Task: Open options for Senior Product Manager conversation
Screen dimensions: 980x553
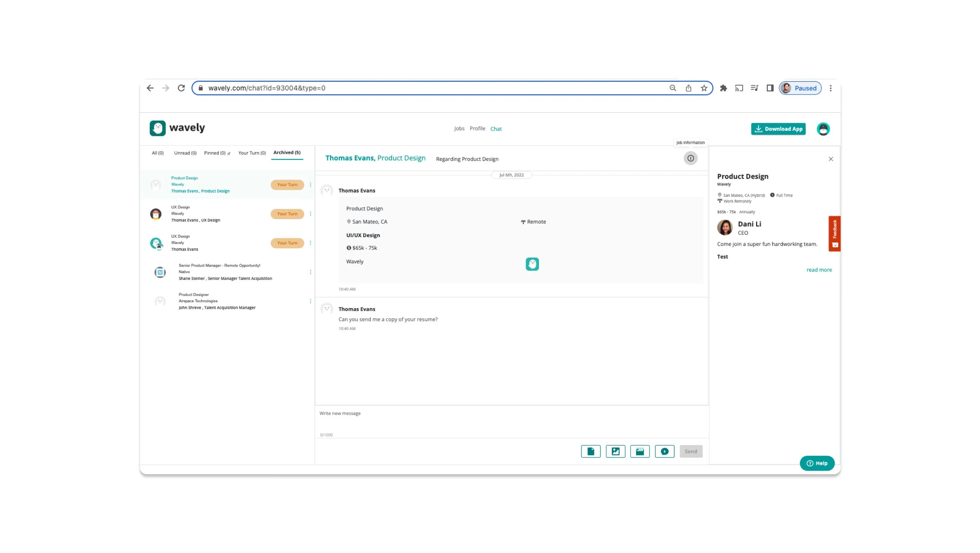Action: (310, 272)
